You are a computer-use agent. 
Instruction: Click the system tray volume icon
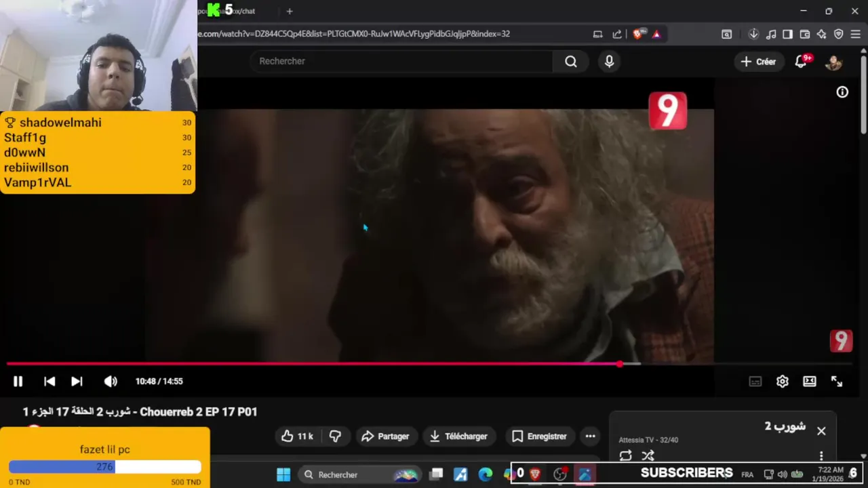783,474
